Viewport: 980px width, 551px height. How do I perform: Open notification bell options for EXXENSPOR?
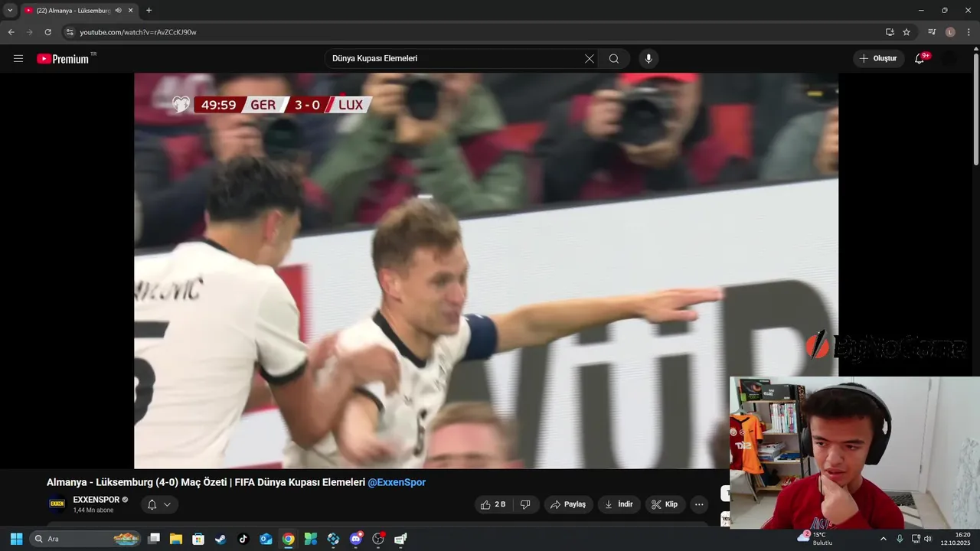[x=159, y=504]
